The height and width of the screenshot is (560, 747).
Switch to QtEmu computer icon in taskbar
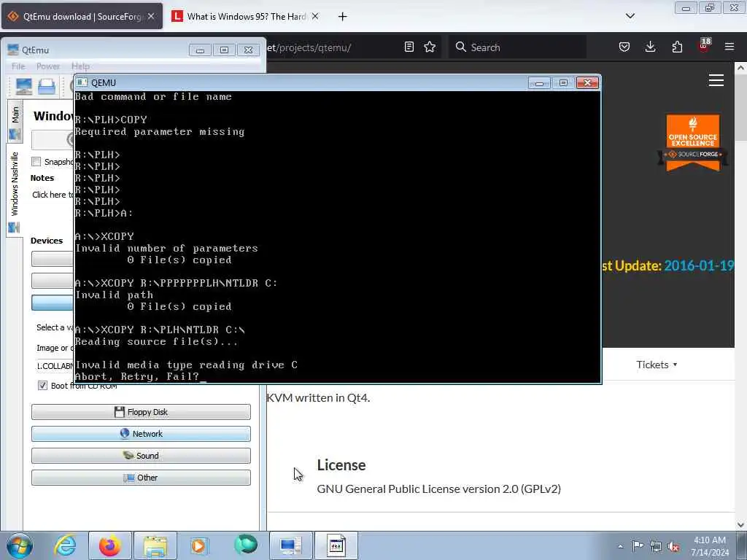click(x=290, y=545)
